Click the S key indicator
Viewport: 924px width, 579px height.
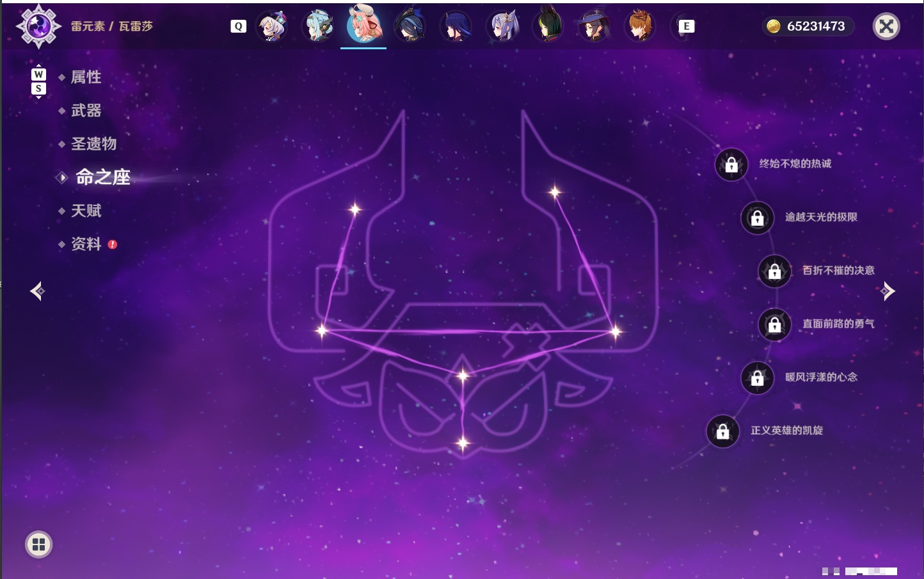38,88
